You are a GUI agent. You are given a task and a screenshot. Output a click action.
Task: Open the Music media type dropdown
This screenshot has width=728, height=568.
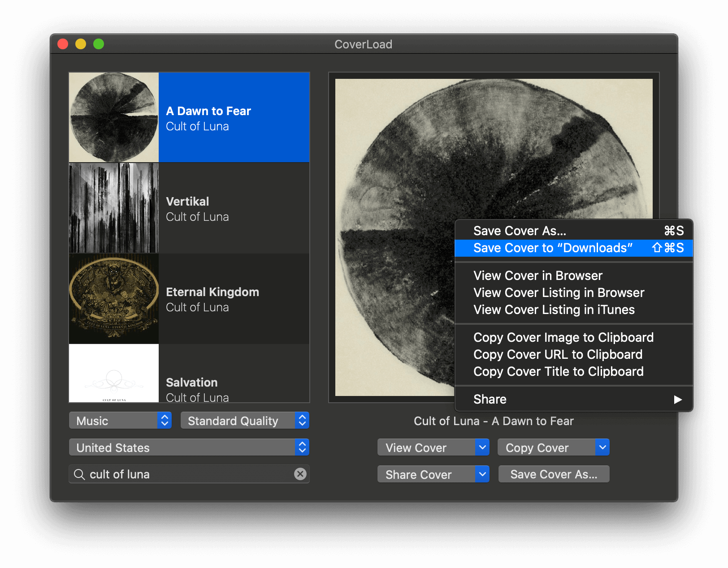coord(120,421)
